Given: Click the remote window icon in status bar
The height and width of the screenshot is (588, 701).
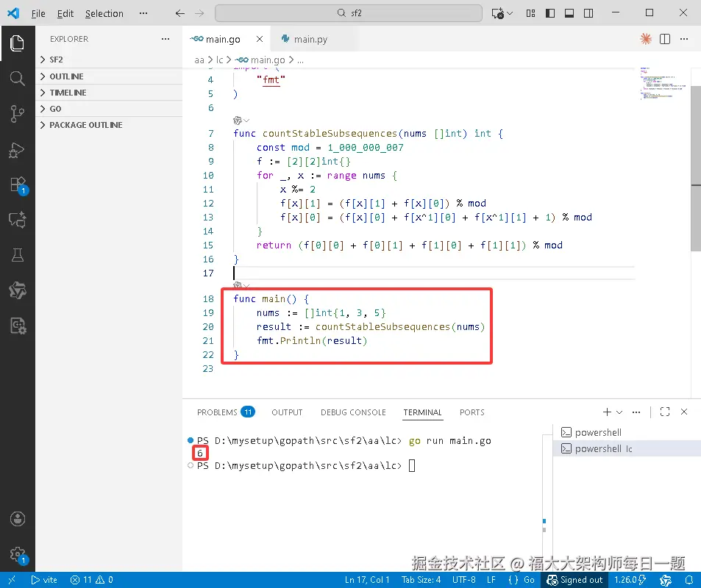Looking at the screenshot, I should [x=12, y=580].
